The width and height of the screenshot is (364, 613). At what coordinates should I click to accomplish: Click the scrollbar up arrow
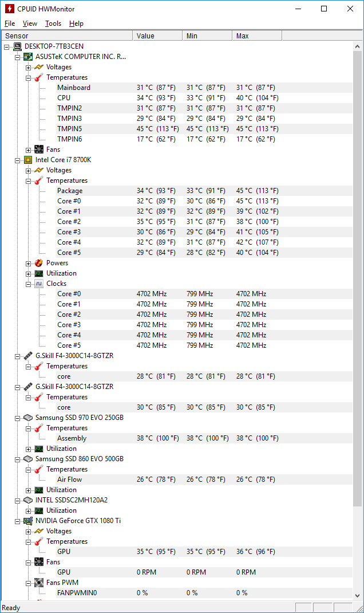click(357, 46)
